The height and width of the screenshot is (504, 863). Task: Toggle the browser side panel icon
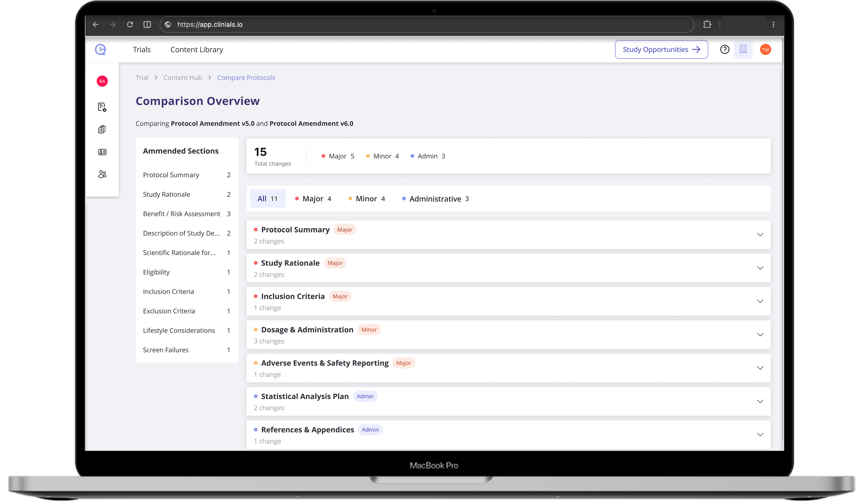pos(147,25)
